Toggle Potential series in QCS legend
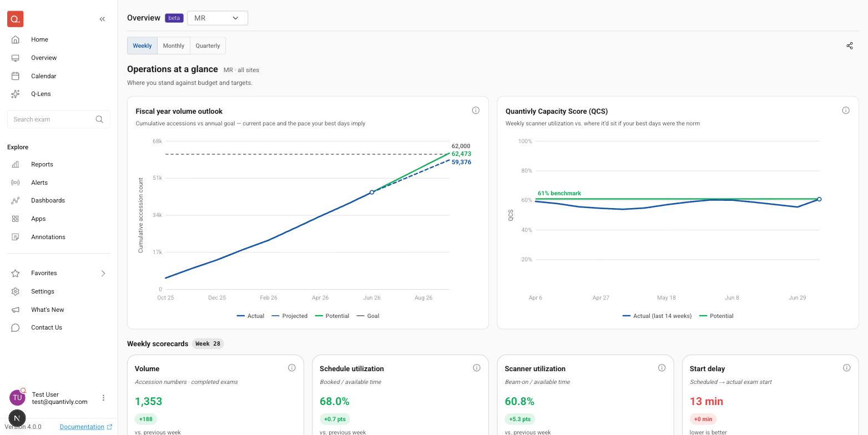Screen dimensions: 868x435 [x=716, y=316]
